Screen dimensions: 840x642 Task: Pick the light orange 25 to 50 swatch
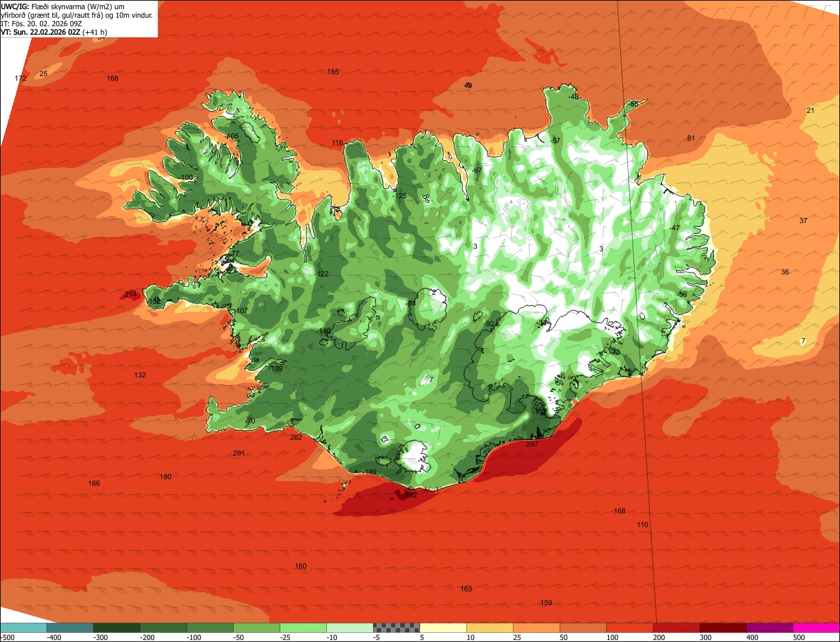536,628
